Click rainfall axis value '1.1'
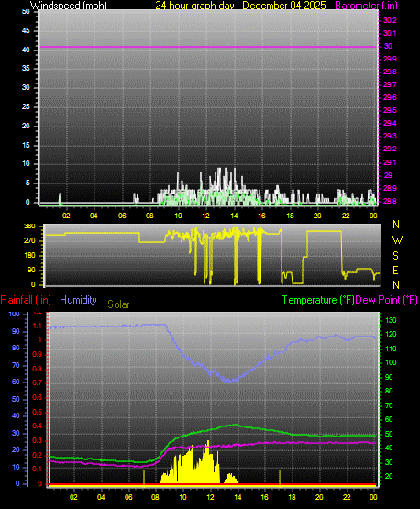Viewport: 420px width, 509px height. [38, 326]
